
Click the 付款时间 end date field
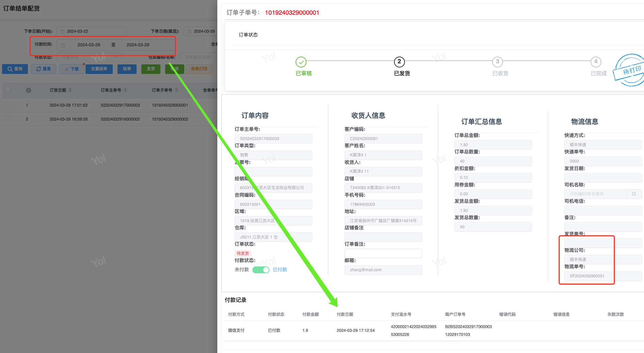click(138, 45)
